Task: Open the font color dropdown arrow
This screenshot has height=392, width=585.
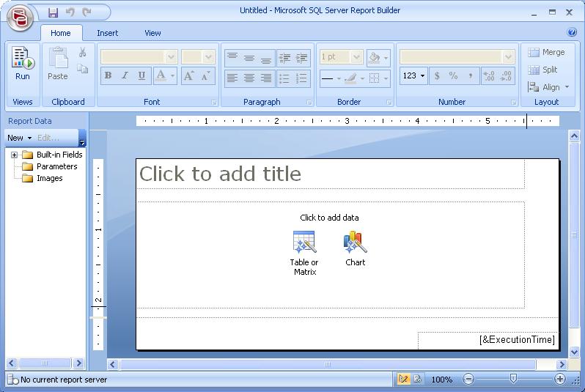Action: tap(173, 75)
